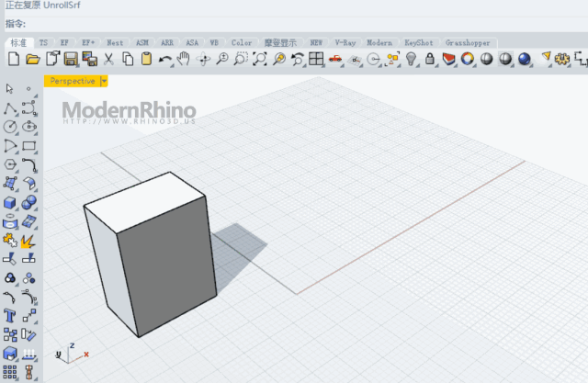This screenshot has height=383, width=588.
Task: Click the Group objects icon
Action: point(10,278)
